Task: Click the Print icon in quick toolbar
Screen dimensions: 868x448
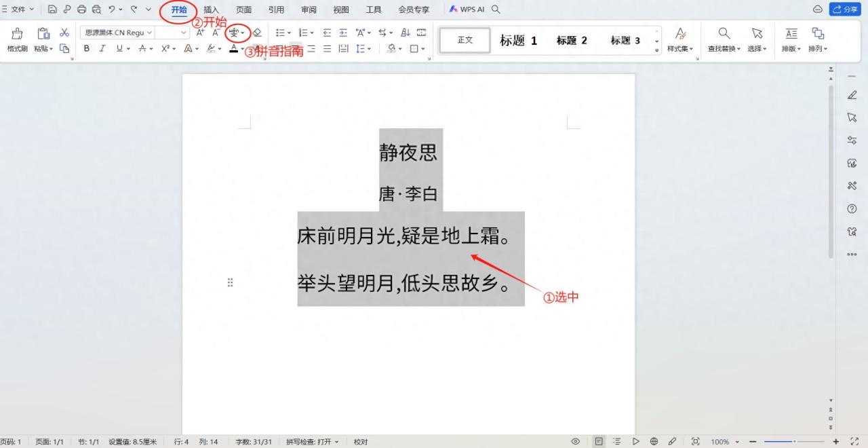Action: tap(81, 10)
